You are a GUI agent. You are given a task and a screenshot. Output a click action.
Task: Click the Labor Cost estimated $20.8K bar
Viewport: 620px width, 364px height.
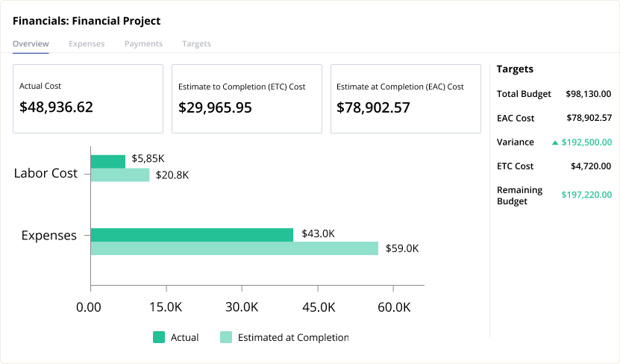point(120,175)
